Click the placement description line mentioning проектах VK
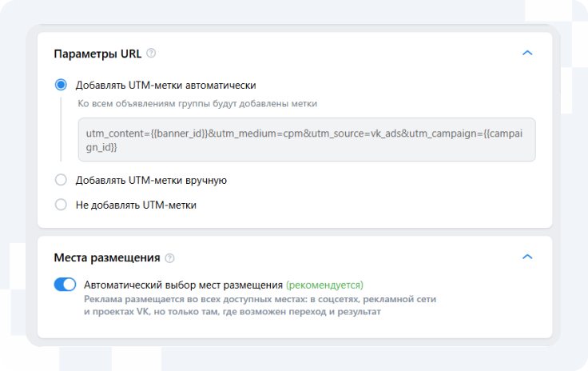 [x=232, y=312]
